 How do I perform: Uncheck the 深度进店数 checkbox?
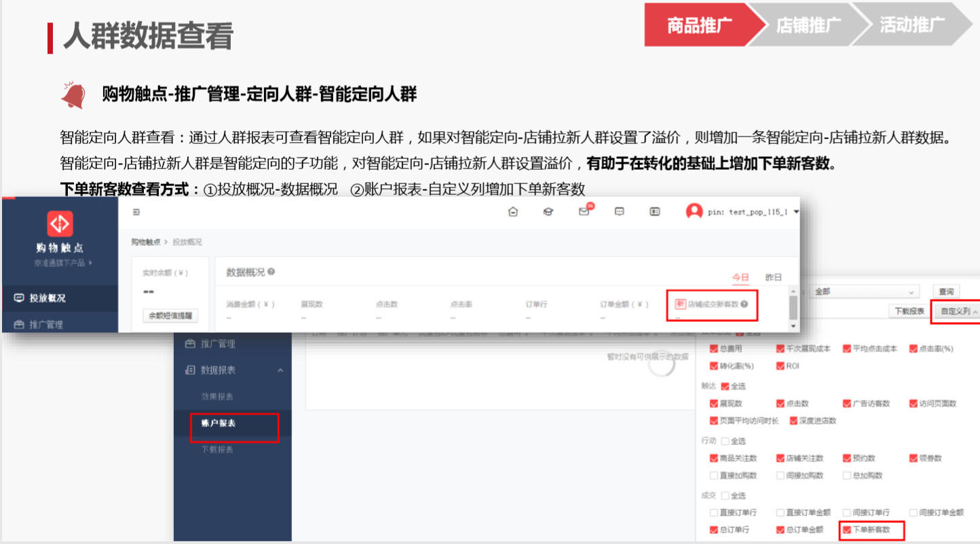(x=793, y=421)
